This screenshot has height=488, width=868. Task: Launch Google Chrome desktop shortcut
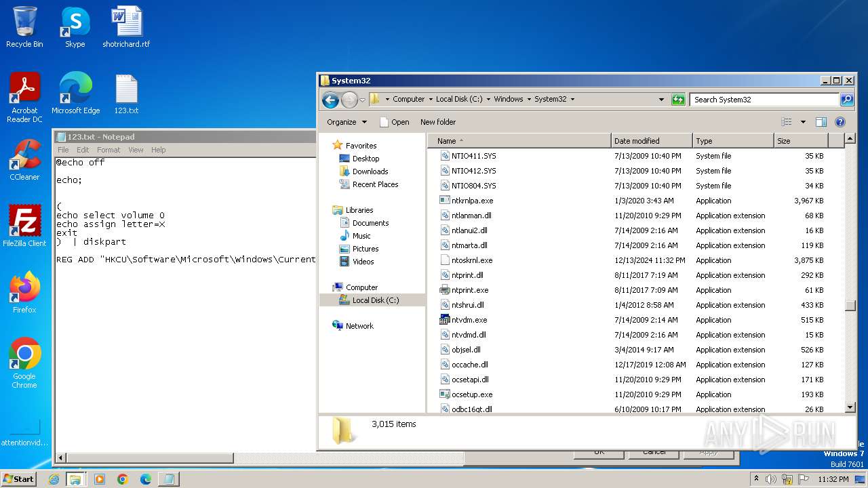pos(24,363)
